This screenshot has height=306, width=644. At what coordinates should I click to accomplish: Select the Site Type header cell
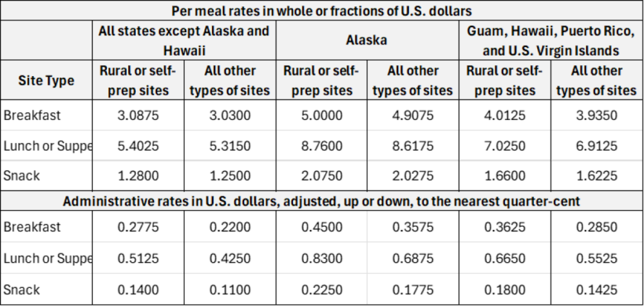click(x=47, y=80)
